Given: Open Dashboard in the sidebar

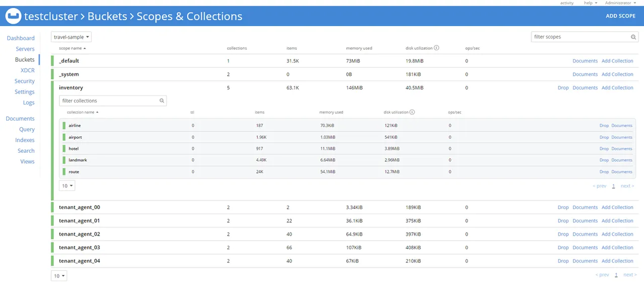Looking at the screenshot, I should 21,38.
